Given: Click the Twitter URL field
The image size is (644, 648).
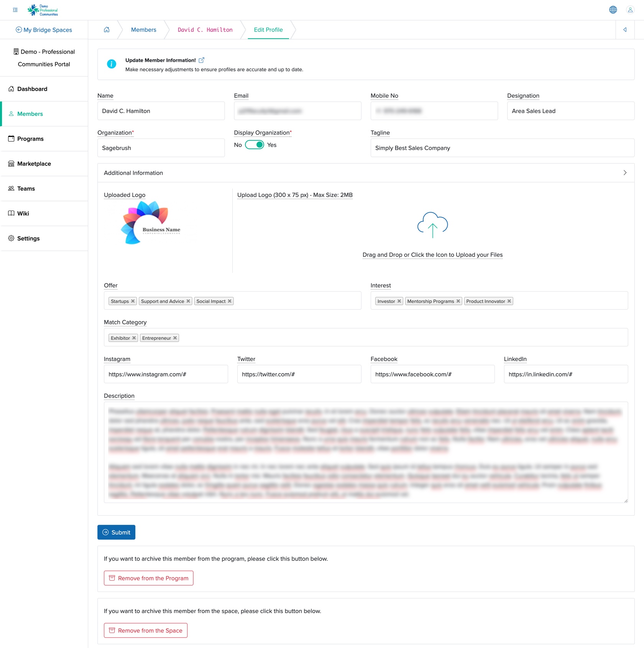Looking at the screenshot, I should coord(299,374).
